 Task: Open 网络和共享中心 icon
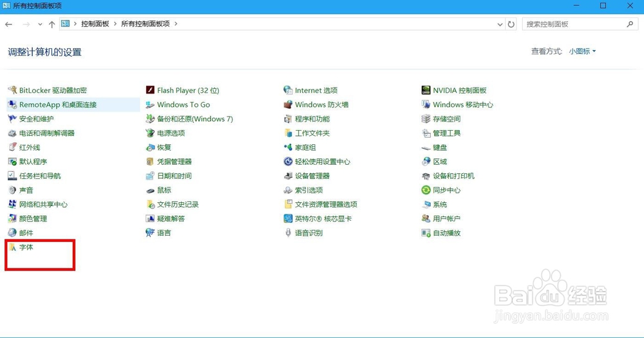(x=12, y=204)
